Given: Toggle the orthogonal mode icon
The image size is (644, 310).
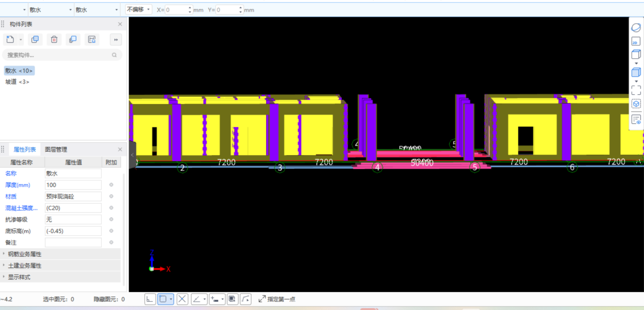Looking at the screenshot, I should pyautogui.click(x=150, y=299).
